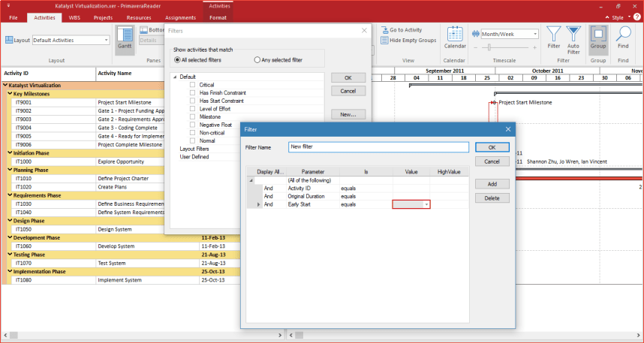
Task: Check the Has Finish Constraint checkbox
Action: [192, 93]
